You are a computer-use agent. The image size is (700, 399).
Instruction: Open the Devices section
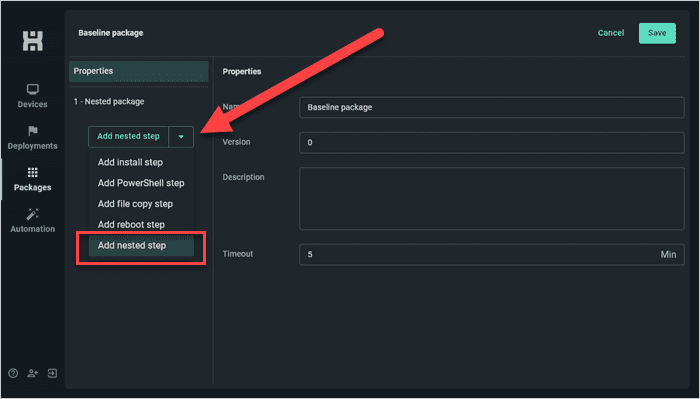click(33, 96)
